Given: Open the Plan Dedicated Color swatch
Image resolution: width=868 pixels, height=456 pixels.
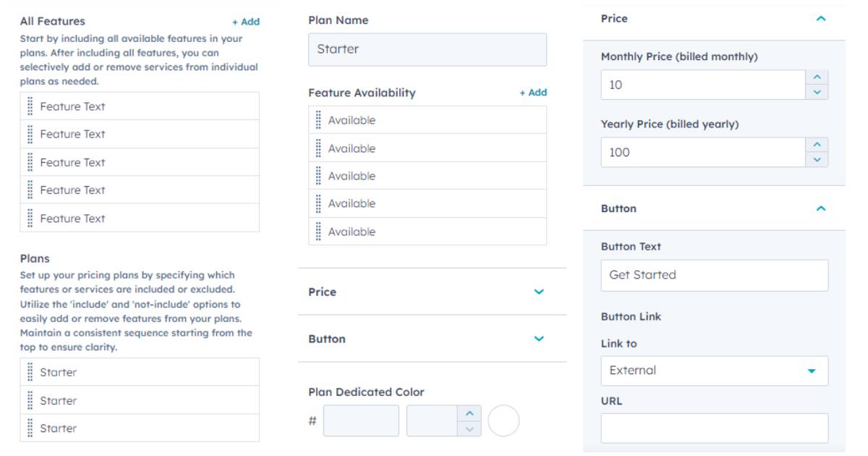Looking at the screenshot, I should coord(503,421).
